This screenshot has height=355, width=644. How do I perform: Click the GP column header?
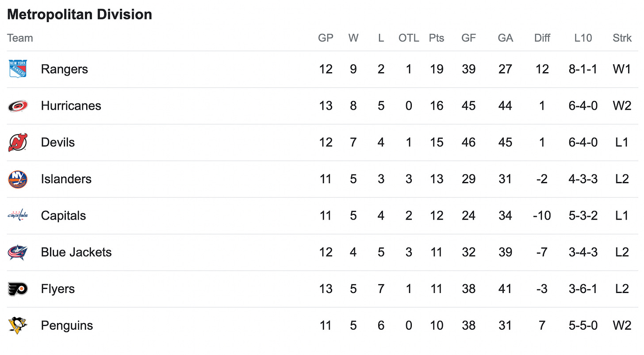tap(326, 38)
